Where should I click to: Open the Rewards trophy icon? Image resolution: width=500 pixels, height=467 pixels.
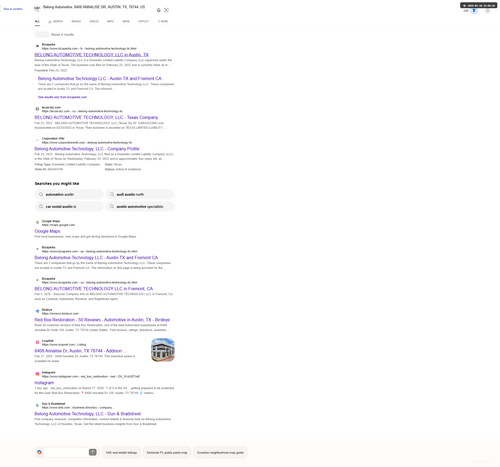tap(474, 11)
